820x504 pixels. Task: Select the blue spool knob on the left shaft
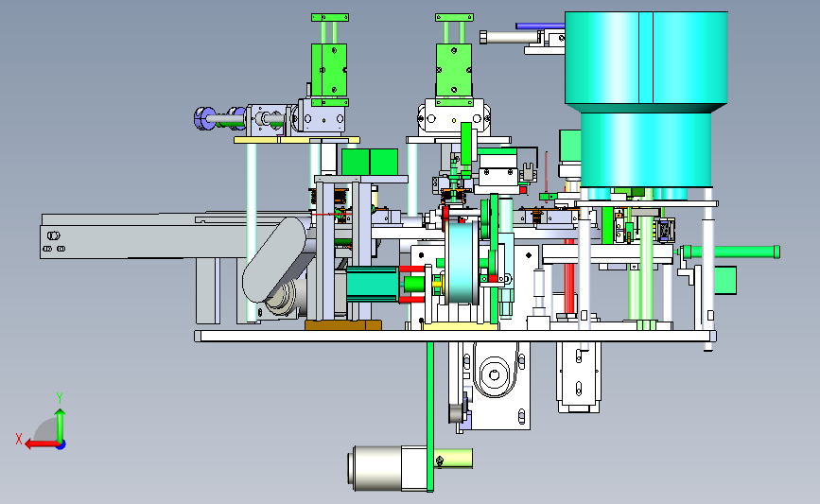(x=203, y=118)
